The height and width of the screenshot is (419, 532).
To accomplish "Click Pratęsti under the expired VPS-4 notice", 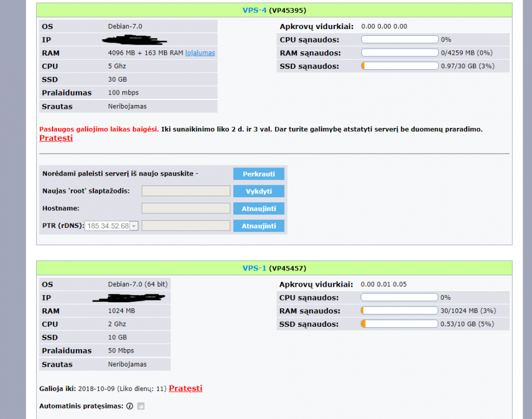I will [56, 138].
